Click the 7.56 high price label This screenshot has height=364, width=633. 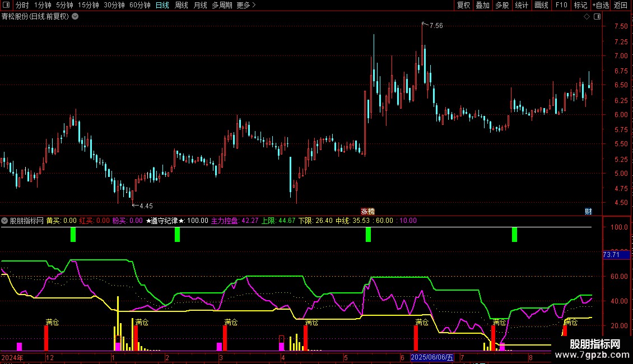click(436, 26)
